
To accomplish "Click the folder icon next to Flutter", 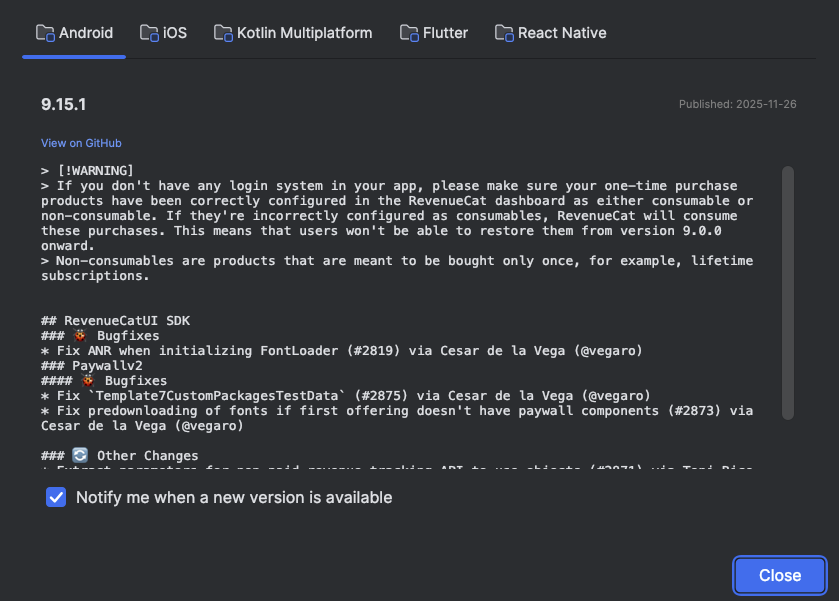I will pyautogui.click(x=409, y=33).
